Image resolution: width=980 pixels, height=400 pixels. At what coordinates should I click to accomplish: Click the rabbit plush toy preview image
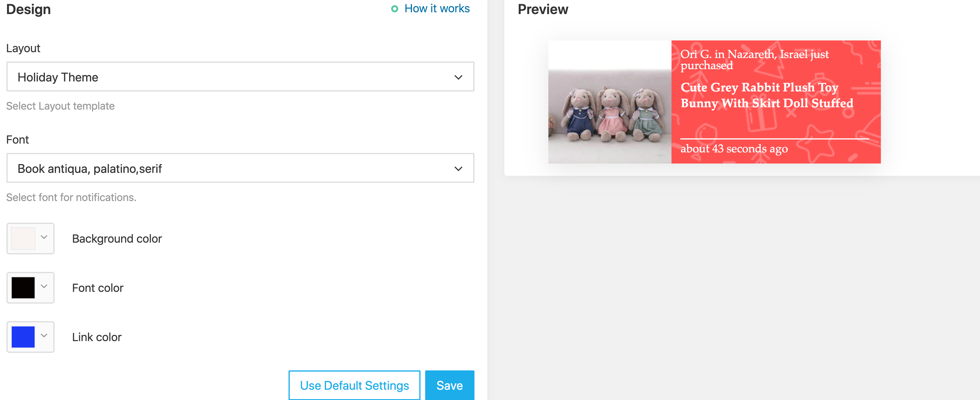pyautogui.click(x=609, y=114)
